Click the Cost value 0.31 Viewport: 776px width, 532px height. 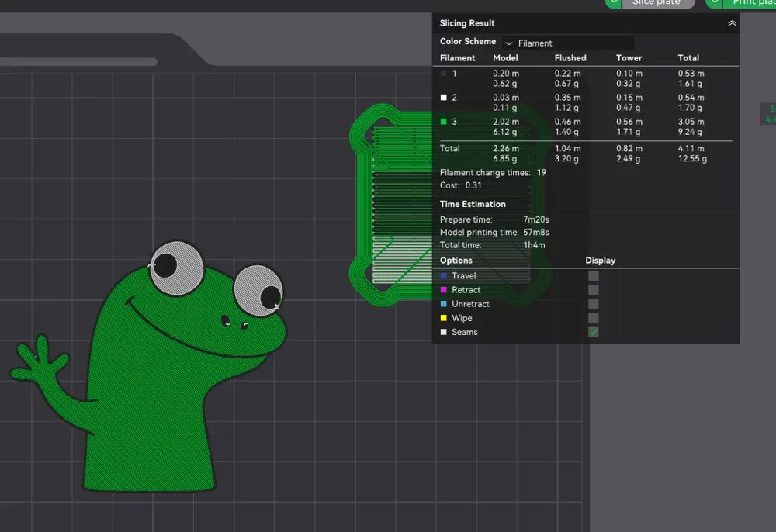coord(473,185)
